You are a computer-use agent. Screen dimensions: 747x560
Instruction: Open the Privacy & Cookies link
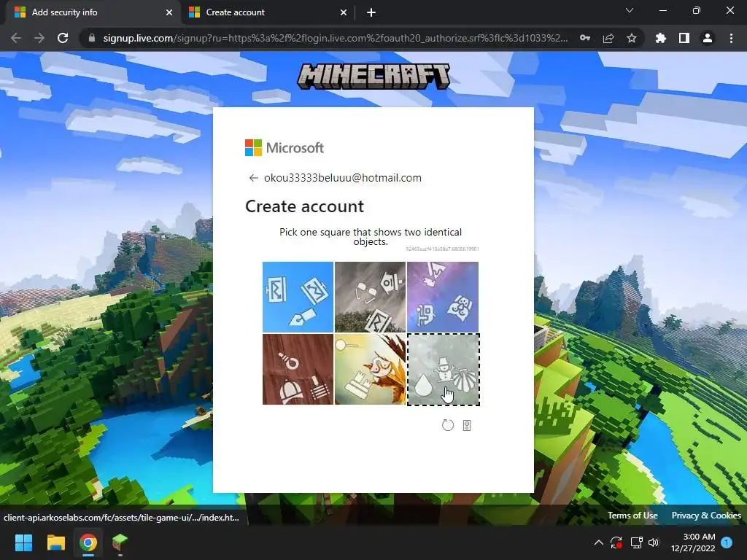(706, 516)
